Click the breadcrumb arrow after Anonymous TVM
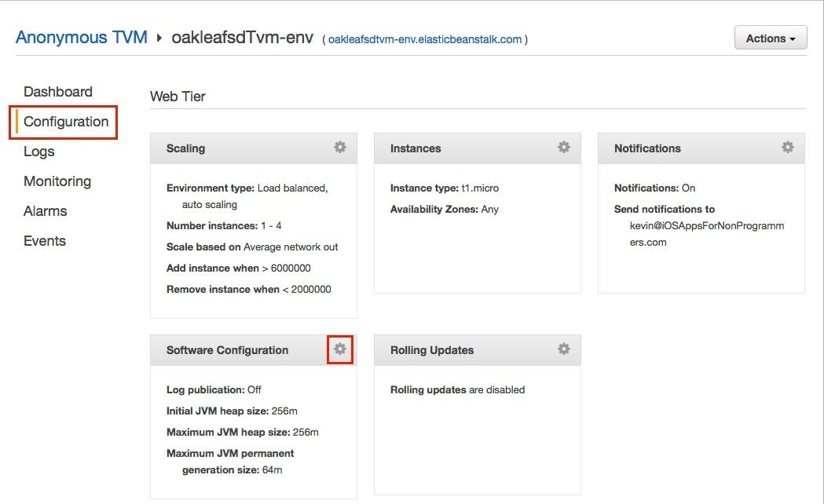The height and width of the screenshot is (504, 824). click(x=159, y=38)
